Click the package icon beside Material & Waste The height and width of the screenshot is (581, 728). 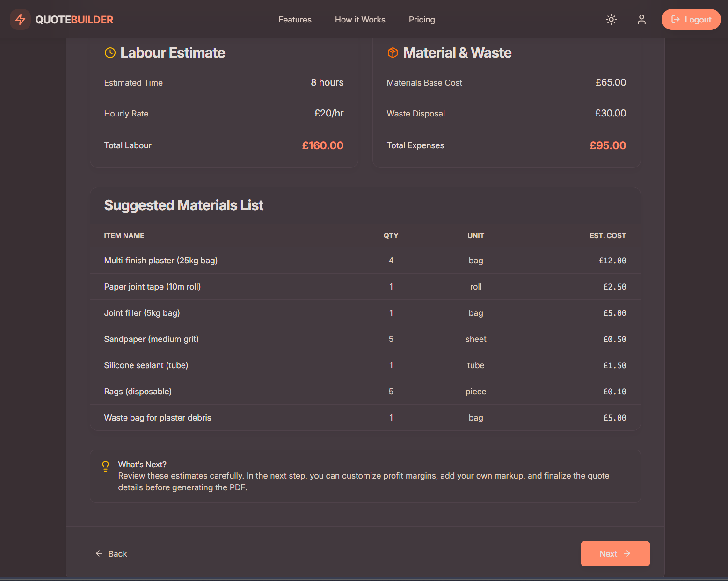click(x=393, y=53)
